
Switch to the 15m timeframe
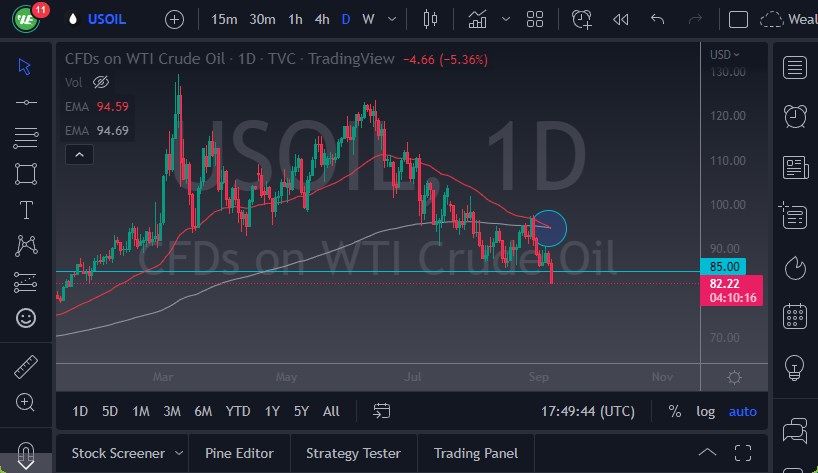224,19
